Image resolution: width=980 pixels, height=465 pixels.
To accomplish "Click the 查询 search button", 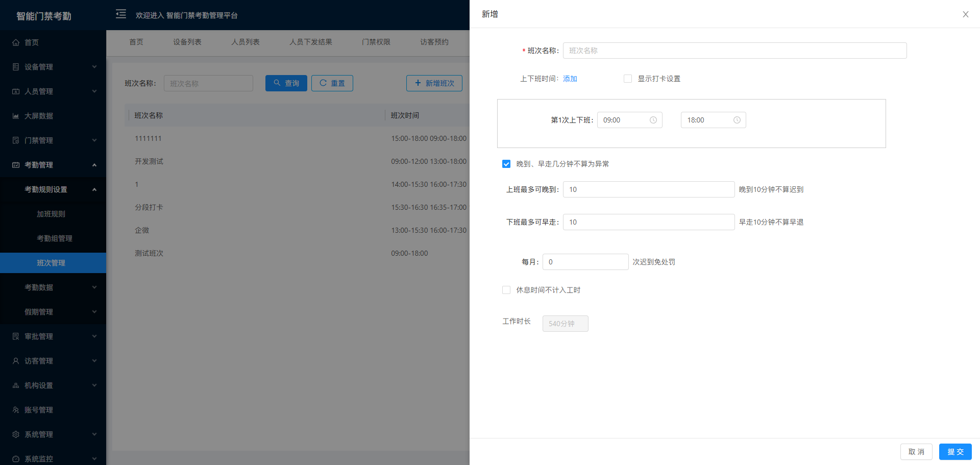I will point(286,83).
